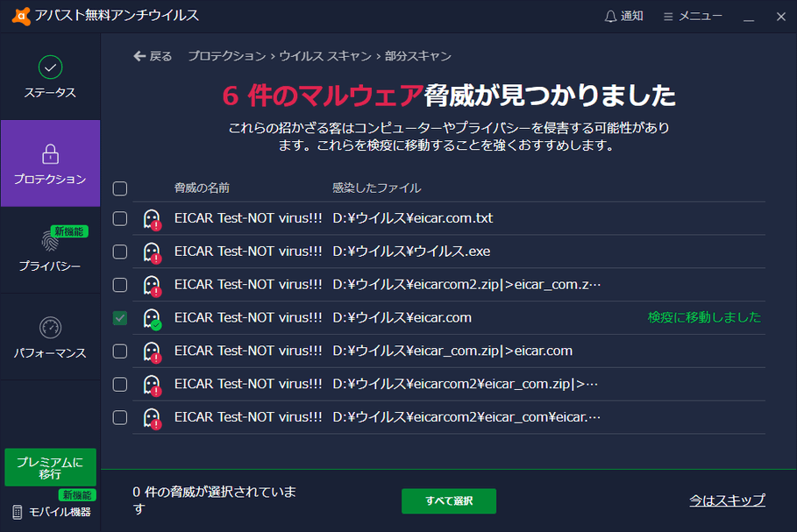This screenshot has height=532, width=797.
Task: Click path D:¥ウイルス¥eicar.com.txt
Action: click(x=413, y=218)
